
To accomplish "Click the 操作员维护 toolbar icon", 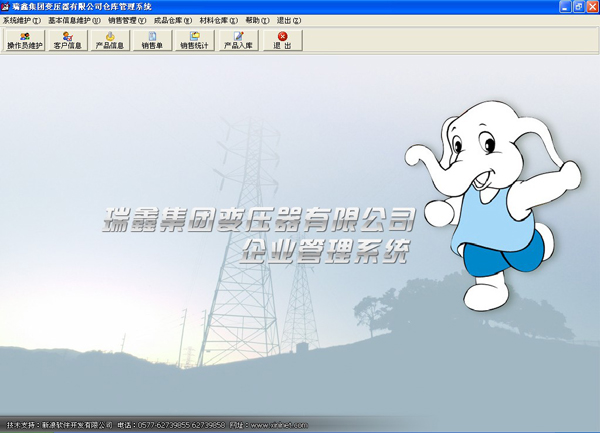I will pyautogui.click(x=25, y=40).
